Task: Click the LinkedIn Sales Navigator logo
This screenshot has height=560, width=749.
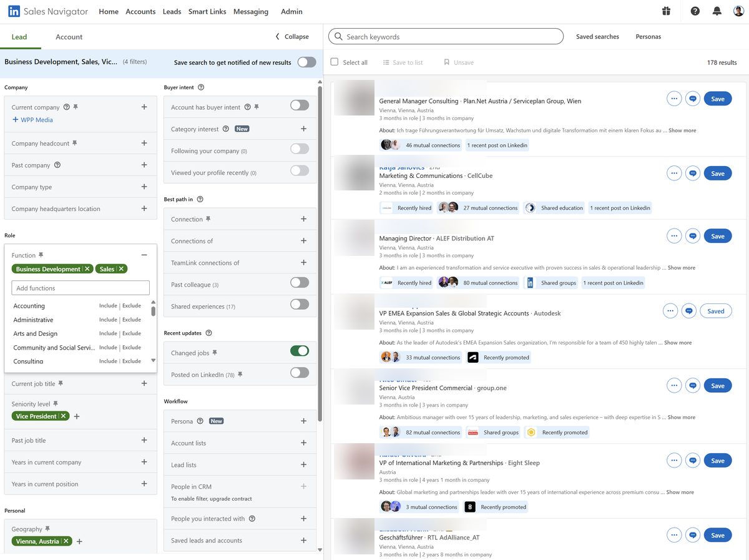Action: click(47, 11)
